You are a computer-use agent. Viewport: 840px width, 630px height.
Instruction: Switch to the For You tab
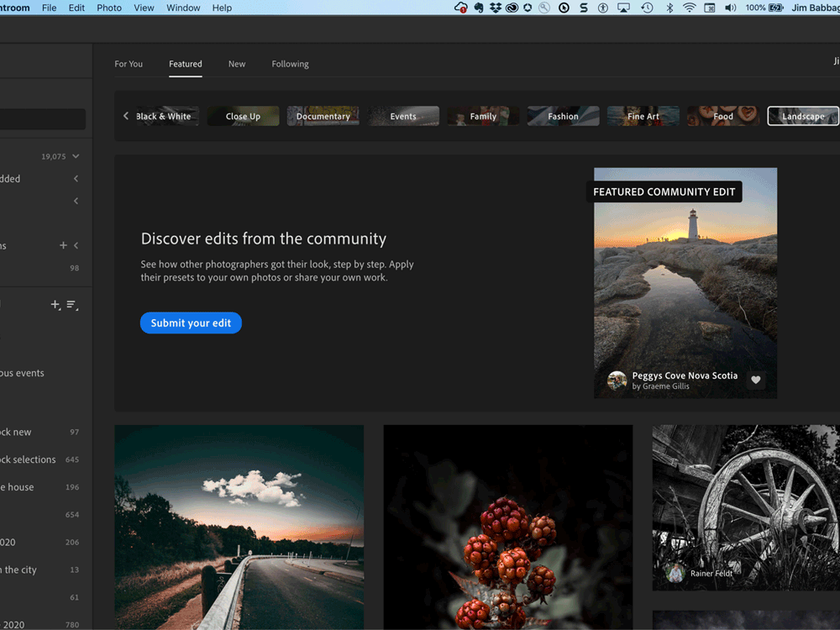pos(129,64)
